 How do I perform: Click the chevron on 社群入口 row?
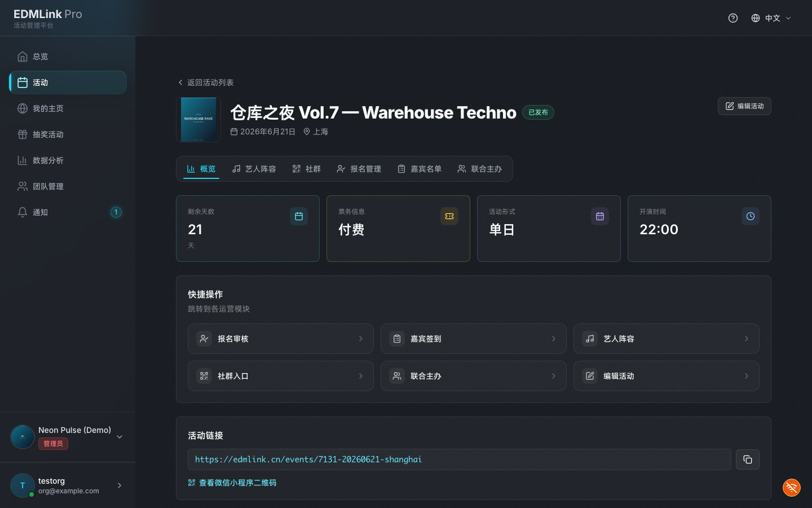(x=361, y=376)
